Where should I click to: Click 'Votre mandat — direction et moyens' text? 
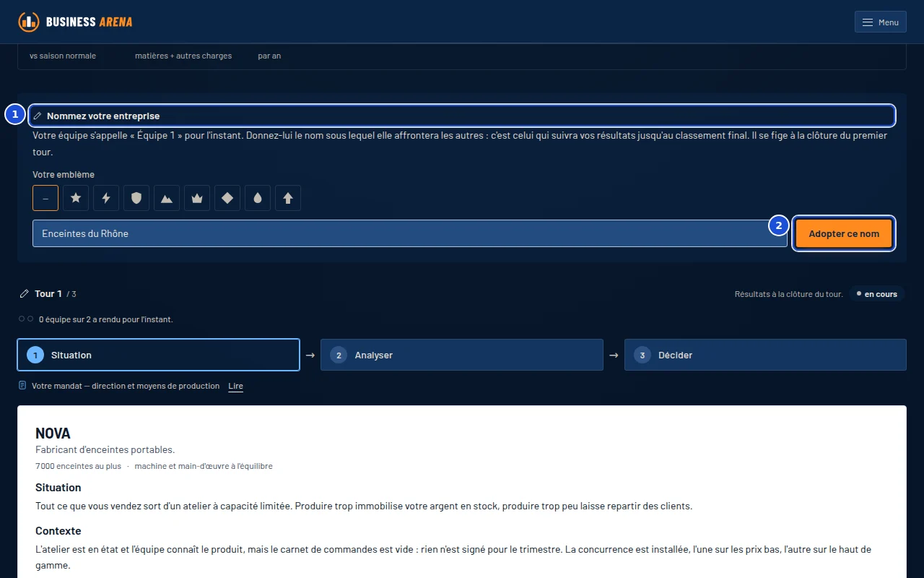126,386
